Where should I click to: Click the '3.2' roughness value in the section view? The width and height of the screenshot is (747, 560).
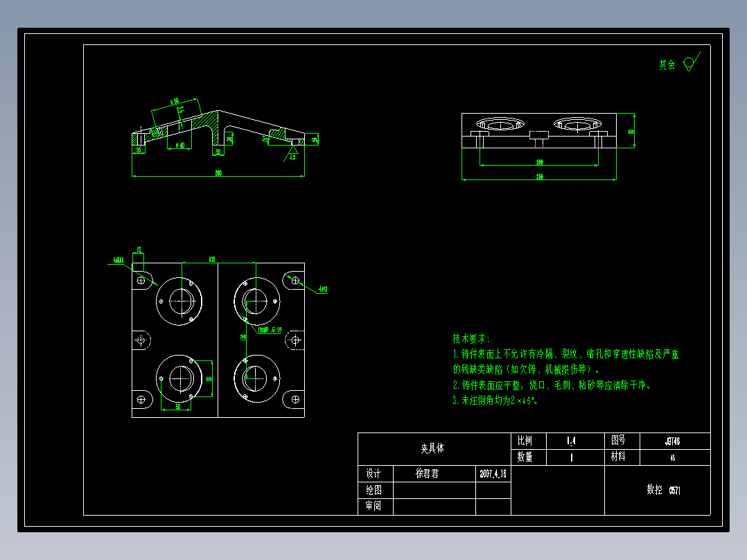pyautogui.click(x=292, y=157)
